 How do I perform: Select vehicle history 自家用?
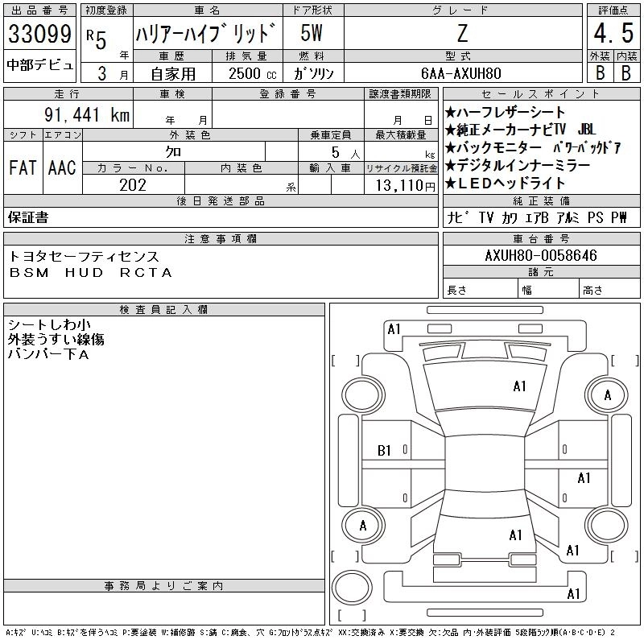(x=173, y=74)
